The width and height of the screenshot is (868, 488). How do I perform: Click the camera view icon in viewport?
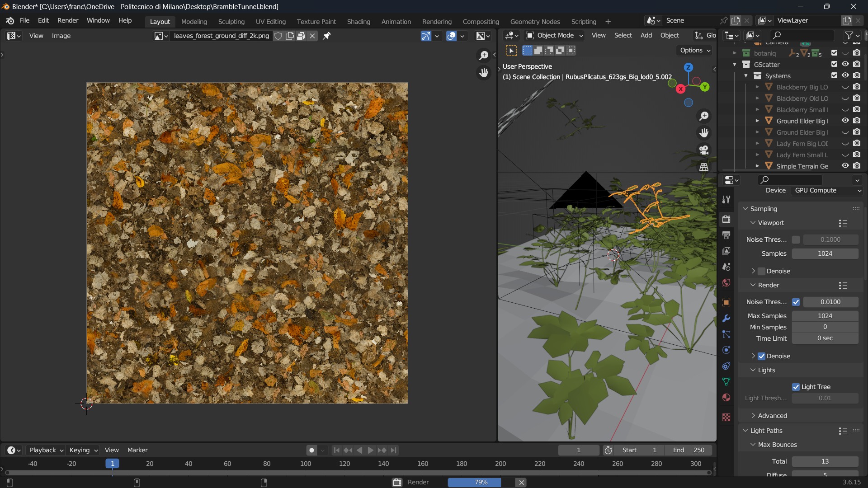pos(704,150)
